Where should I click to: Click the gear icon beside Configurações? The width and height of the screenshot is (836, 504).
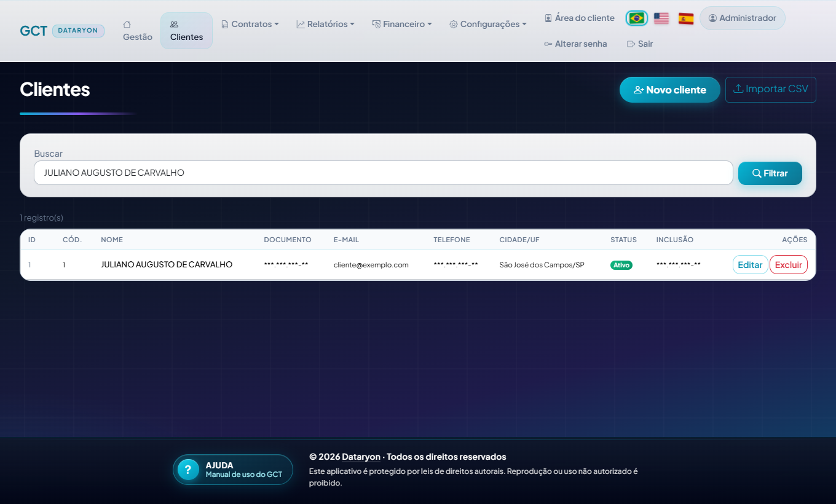[454, 25]
